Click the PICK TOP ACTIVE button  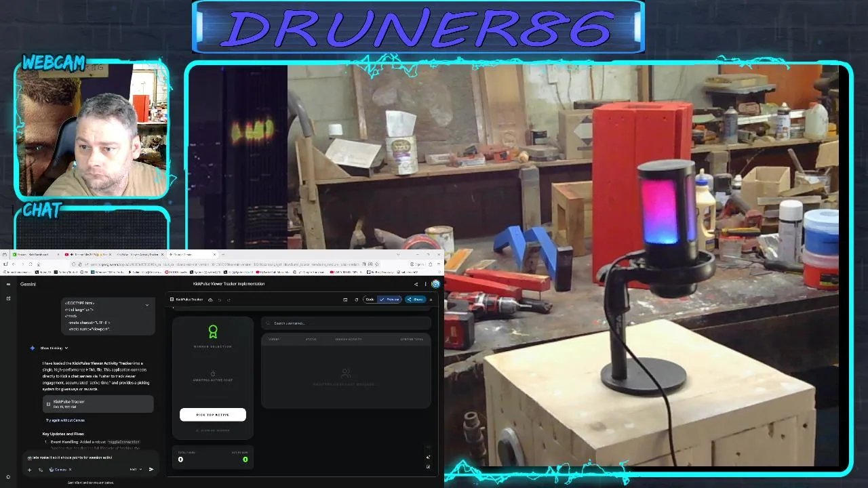pyautogui.click(x=213, y=415)
